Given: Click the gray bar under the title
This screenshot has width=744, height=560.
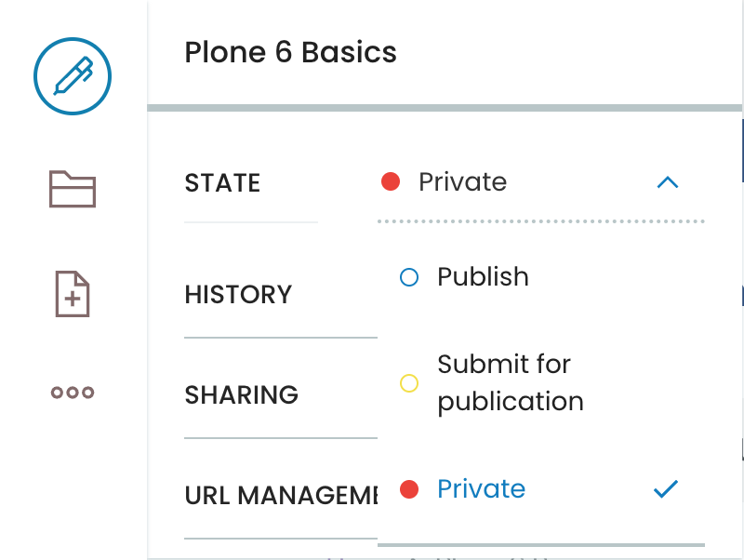Looking at the screenshot, I should tap(445, 108).
